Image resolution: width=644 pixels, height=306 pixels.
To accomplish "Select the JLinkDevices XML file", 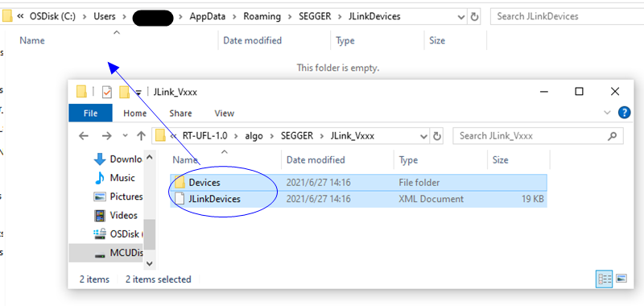I will [358, 199].
